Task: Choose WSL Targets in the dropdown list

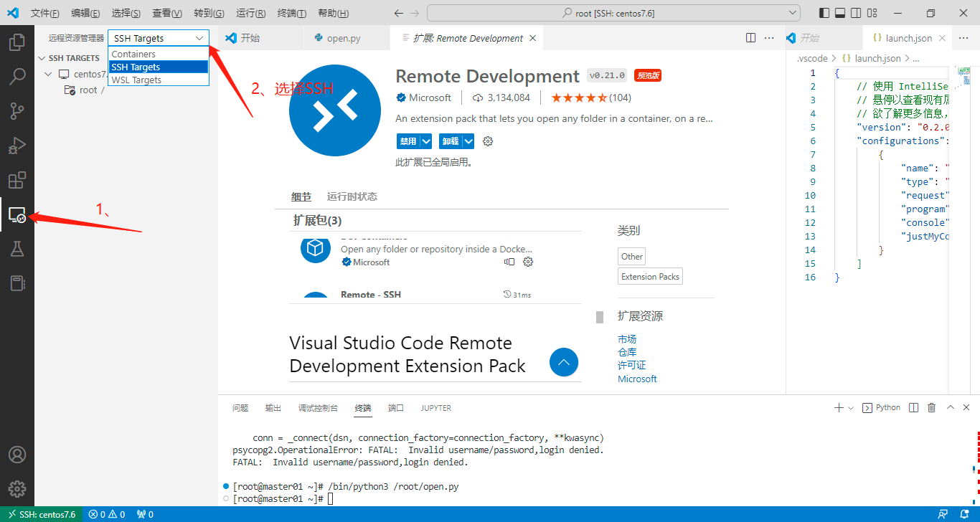Action: tap(159, 80)
